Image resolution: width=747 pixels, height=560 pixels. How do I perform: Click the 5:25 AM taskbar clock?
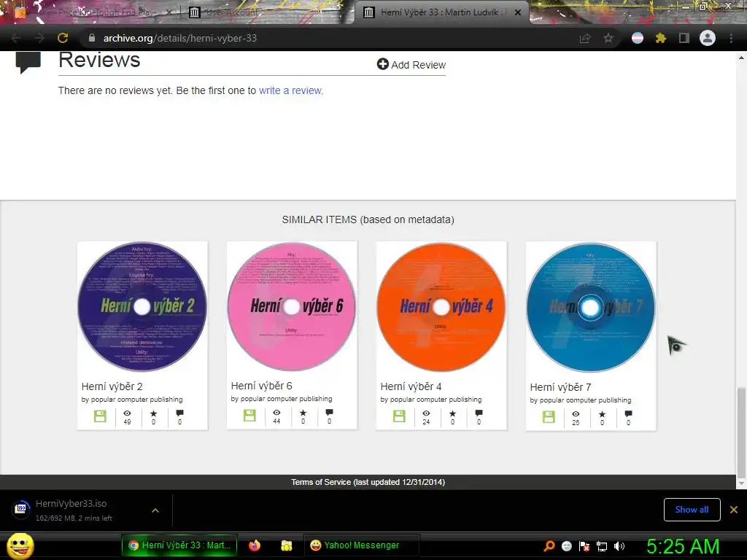[x=683, y=545]
